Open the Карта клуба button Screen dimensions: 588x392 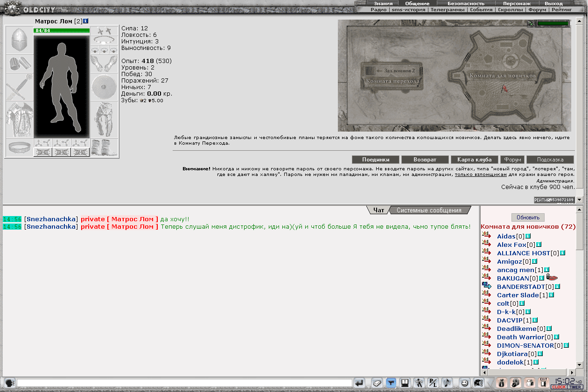click(475, 160)
